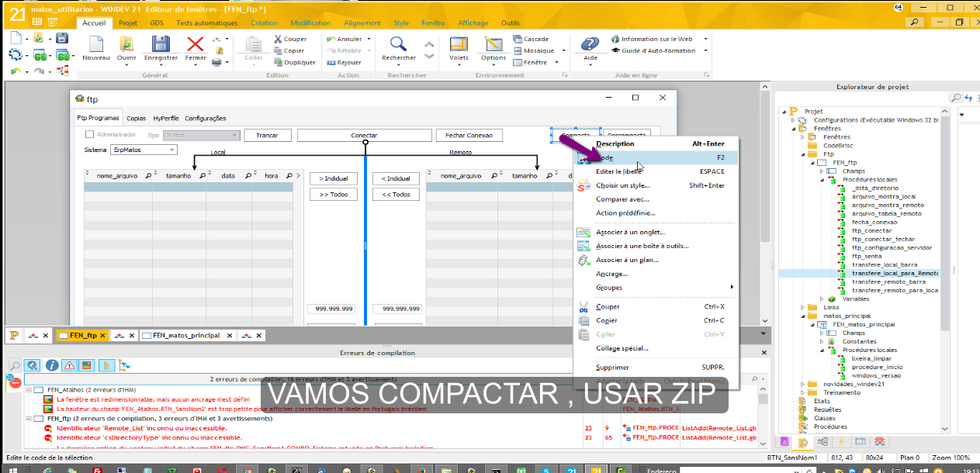Choose Editer le libellé in context menu

656,171
